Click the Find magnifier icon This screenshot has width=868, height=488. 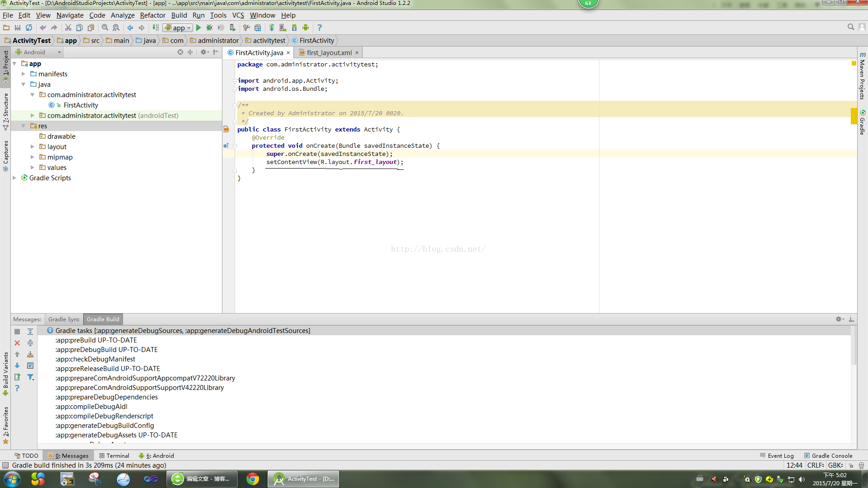point(105,28)
